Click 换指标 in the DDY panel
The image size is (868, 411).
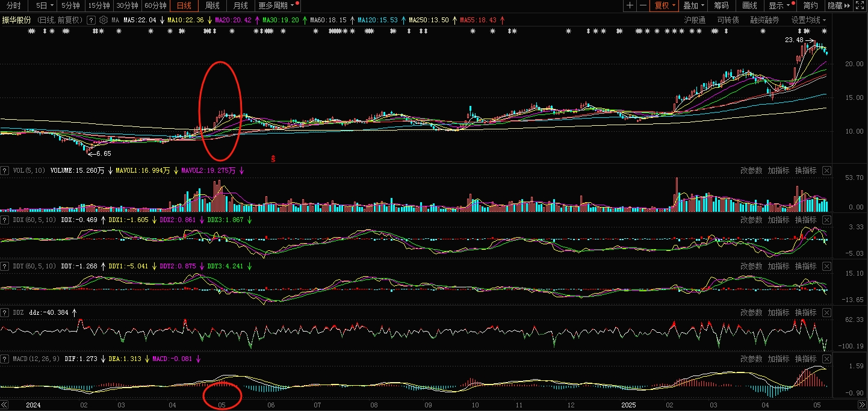pos(805,267)
